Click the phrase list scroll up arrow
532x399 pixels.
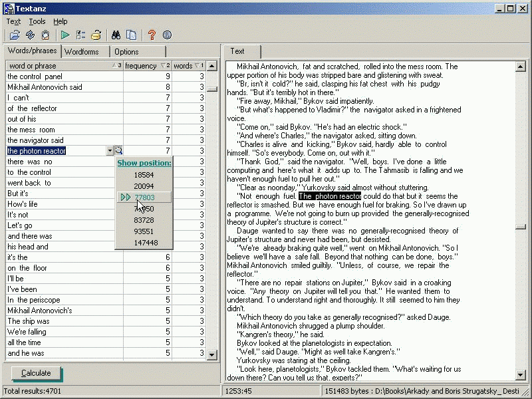pyautogui.click(x=211, y=66)
